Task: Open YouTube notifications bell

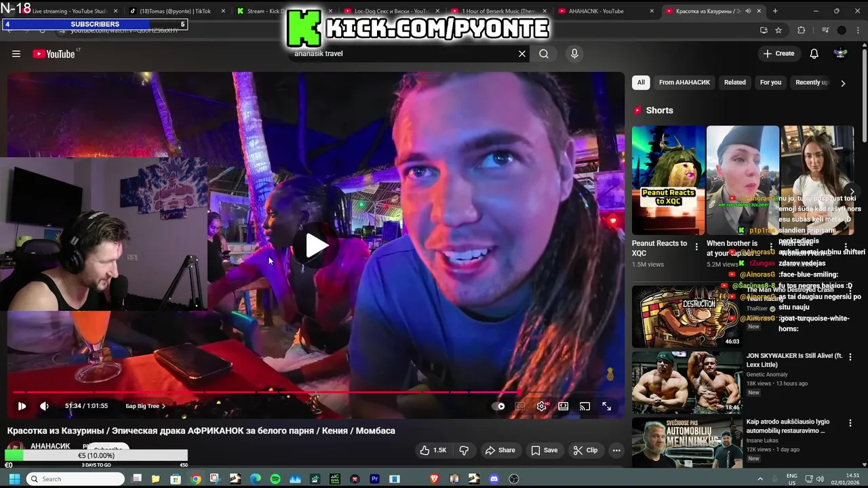Action: click(x=814, y=54)
